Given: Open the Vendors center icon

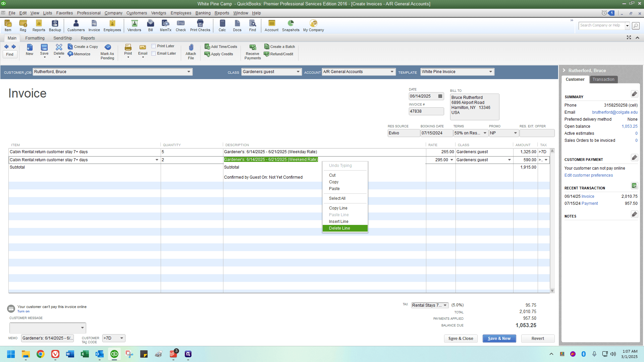Looking at the screenshot, I should pos(134,25).
